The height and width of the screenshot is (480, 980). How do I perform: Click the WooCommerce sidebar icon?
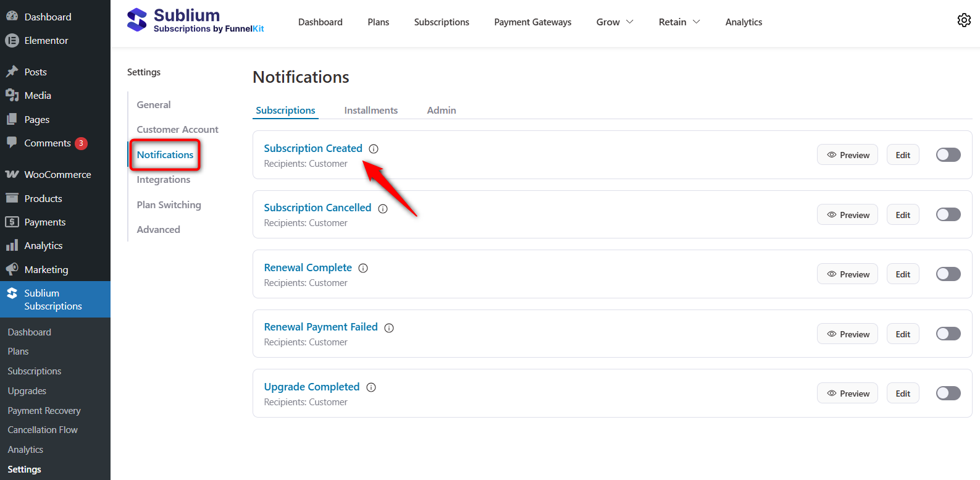click(x=12, y=174)
